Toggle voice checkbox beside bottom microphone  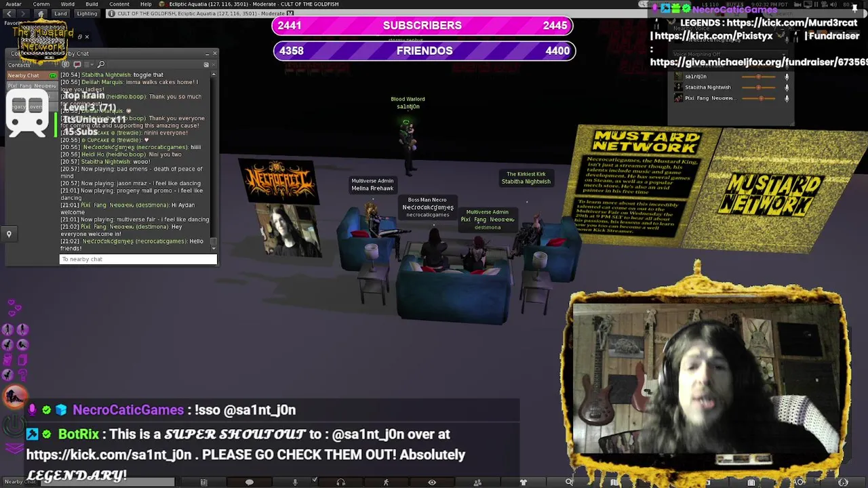(315, 480)
